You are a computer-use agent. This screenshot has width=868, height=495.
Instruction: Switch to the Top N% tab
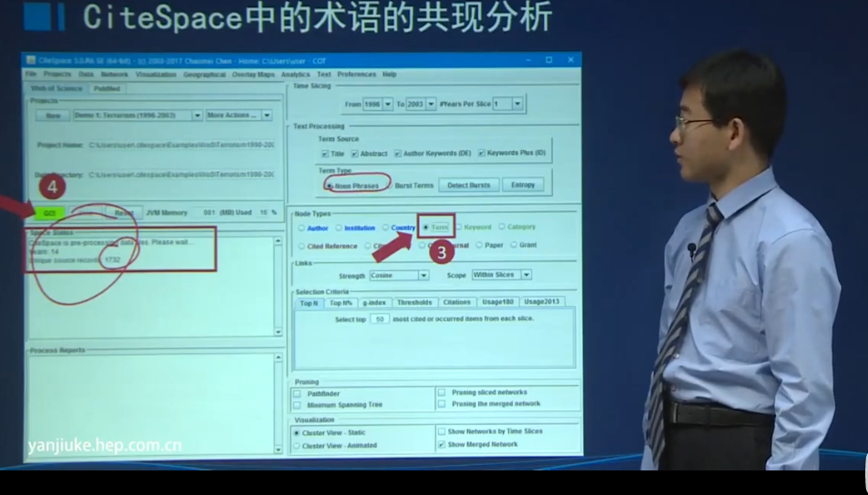[341, 303]
